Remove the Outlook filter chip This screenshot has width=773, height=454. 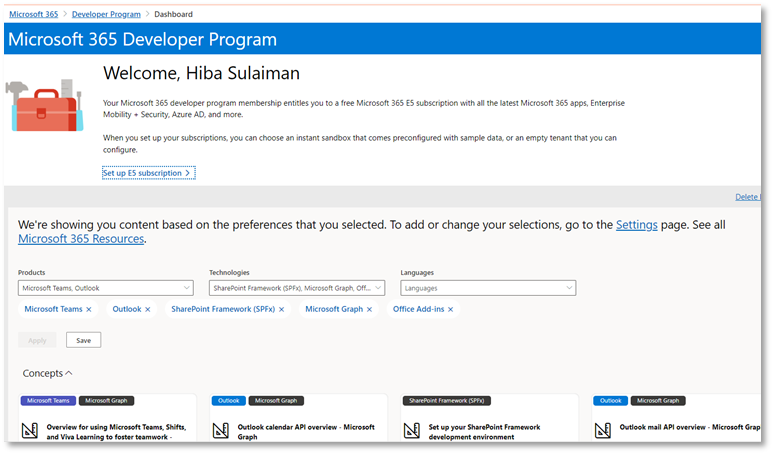click(x=148, y=310)
